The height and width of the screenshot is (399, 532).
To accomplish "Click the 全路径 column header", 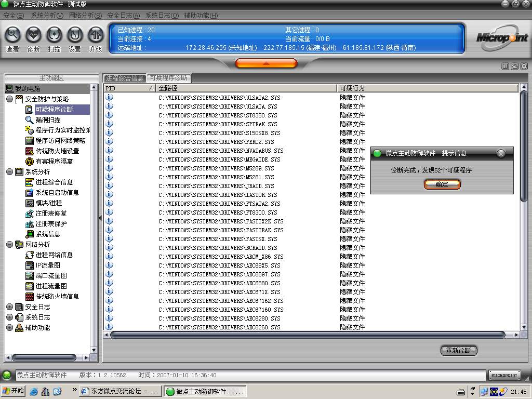I will [246, 88].
